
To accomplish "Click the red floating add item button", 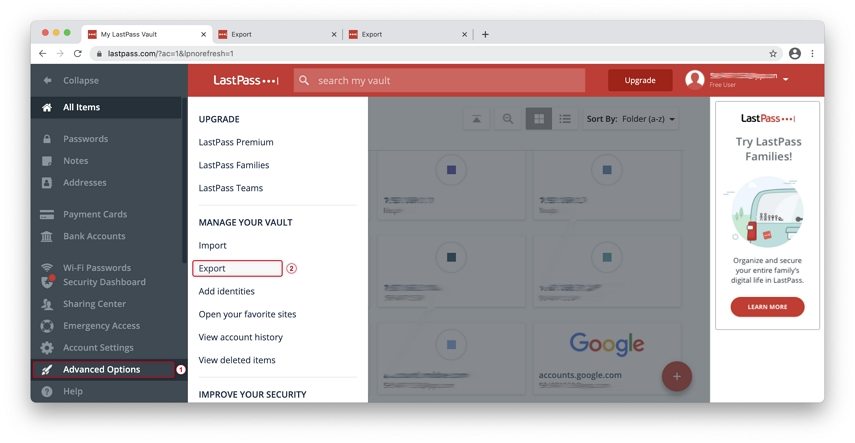I will click(677, 376).
